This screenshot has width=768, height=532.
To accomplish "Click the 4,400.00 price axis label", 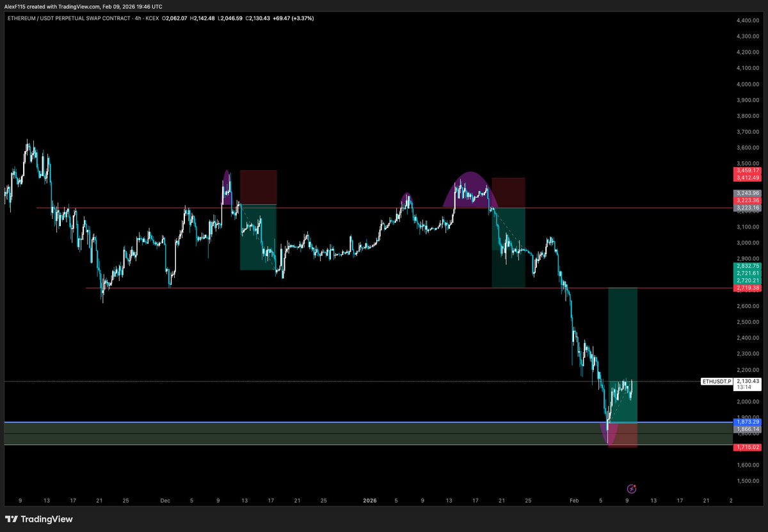I will [x=748, y=20].
